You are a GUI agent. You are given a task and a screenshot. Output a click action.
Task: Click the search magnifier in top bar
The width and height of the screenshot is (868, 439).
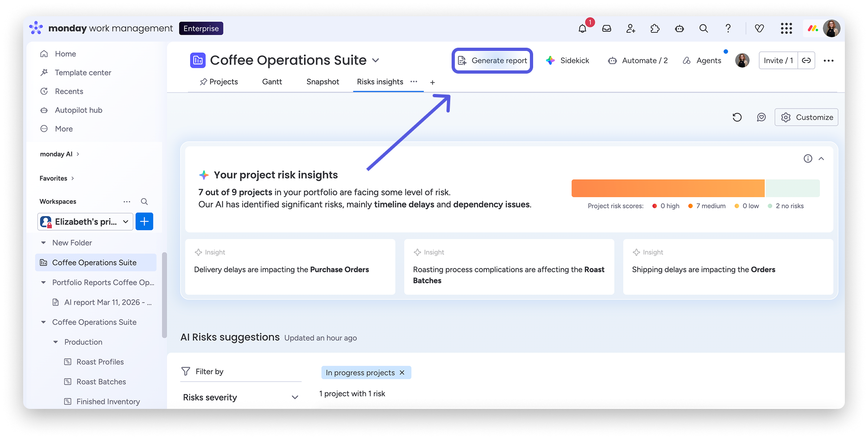[x=704, y=29]
